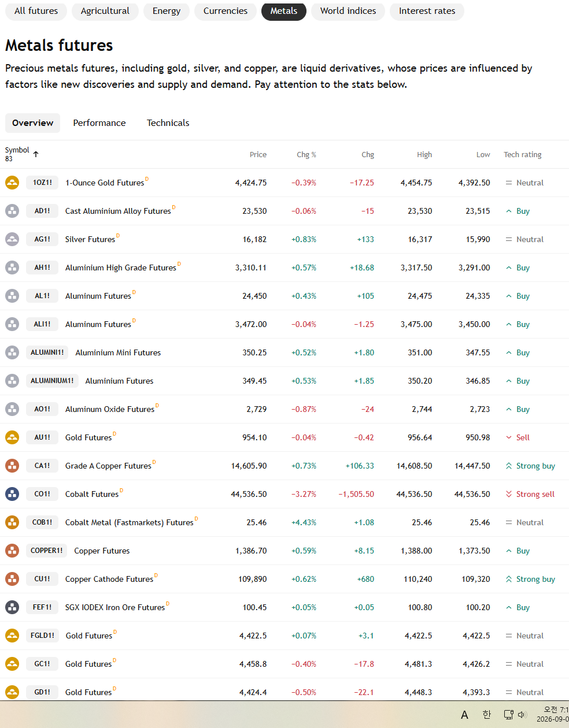Toggle the A input mode indicator
The height and width of the screenshot is (728, 569).
pyautogui.click(x=464, y=715)
